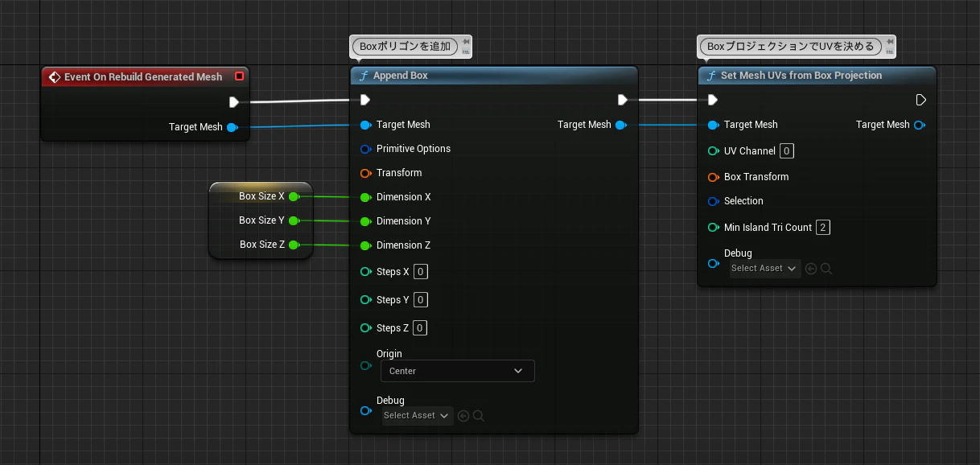
Task: Click the Selection input pin
Action: [713, 201]
